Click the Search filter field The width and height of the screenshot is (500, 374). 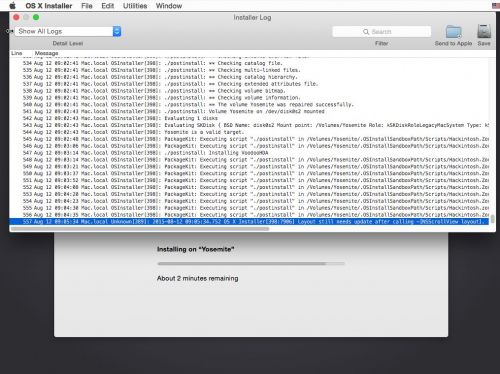point(381,32)
